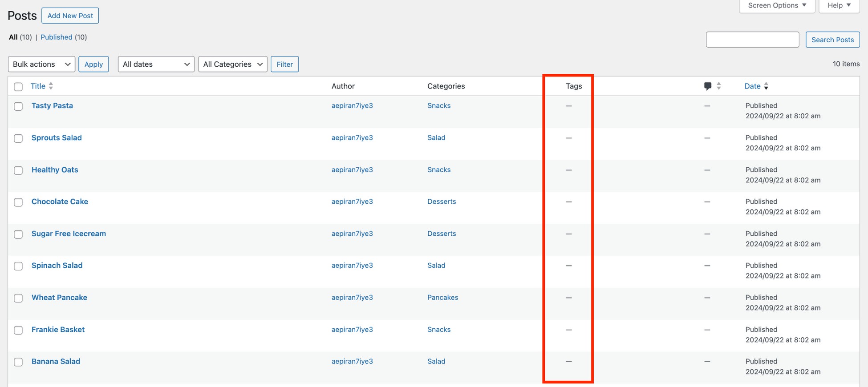Check the select-all posts checkbox

(18, 87)
